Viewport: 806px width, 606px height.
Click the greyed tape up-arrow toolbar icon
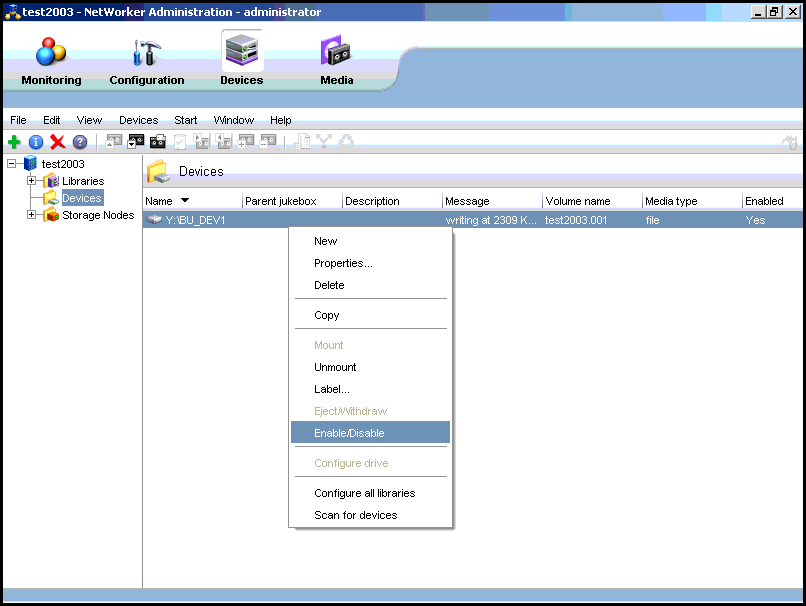pos(114,141)
